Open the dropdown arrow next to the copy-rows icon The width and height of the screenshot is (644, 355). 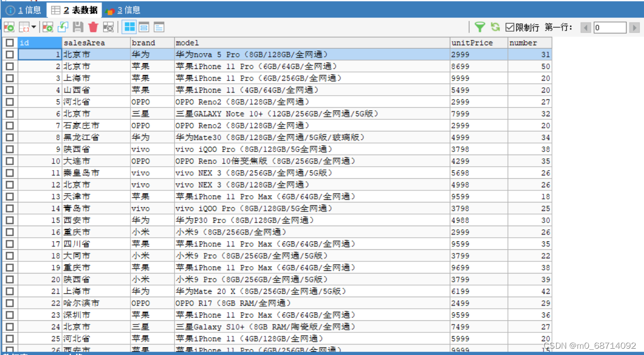point(34,27)
